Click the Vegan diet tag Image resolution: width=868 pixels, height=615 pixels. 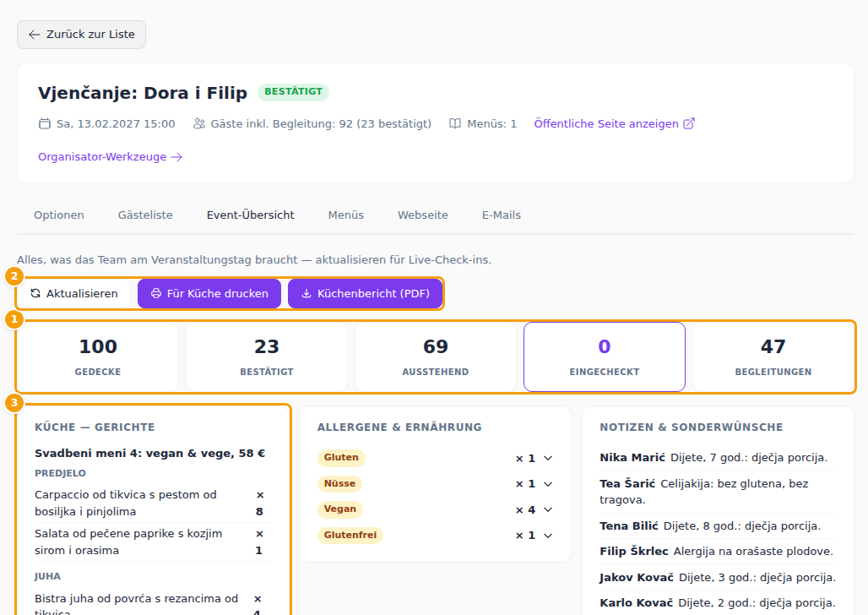coord(340,509)
